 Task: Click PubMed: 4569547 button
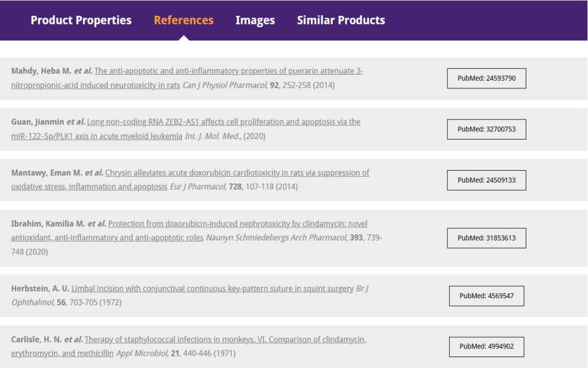point(486,296)
